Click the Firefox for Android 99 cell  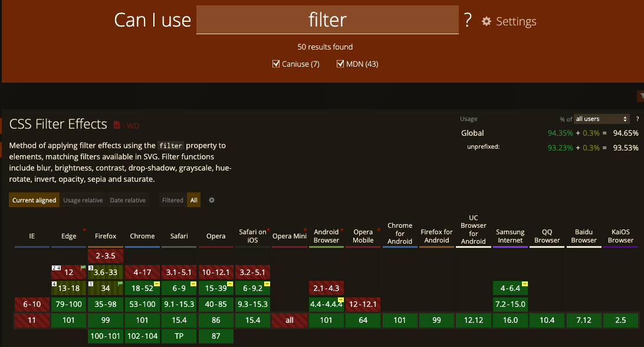click(x=436, y=320)
